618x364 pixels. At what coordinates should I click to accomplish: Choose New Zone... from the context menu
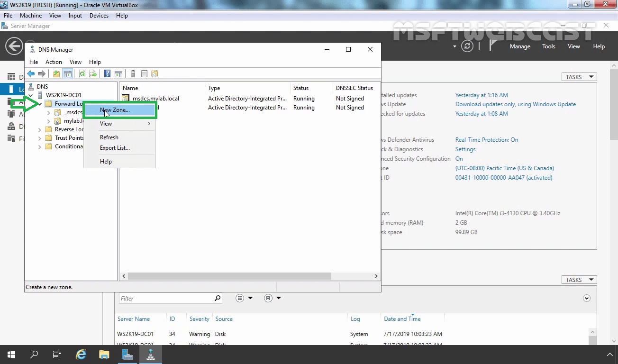click(x=119, y=110)
